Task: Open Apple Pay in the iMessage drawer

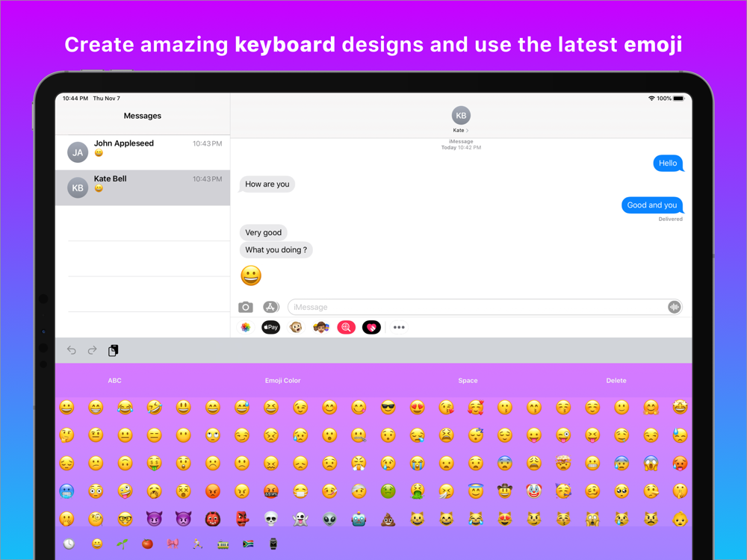Action: point(270,327)
